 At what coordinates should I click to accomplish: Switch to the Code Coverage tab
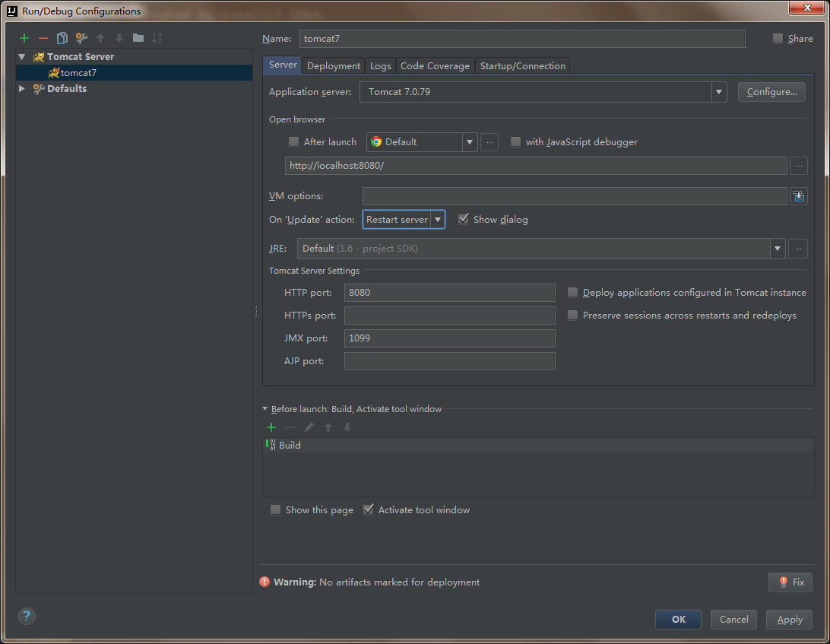pyautogui.click(x=435, y=65)
